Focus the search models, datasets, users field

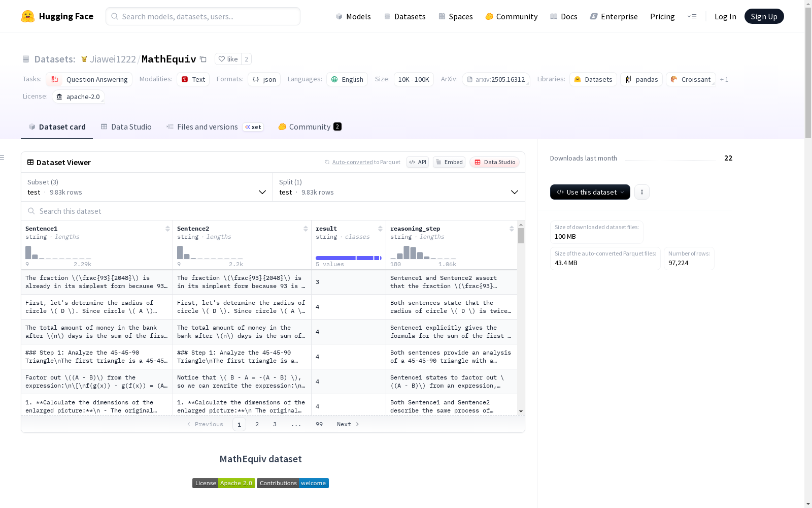[x=203, y=16]
